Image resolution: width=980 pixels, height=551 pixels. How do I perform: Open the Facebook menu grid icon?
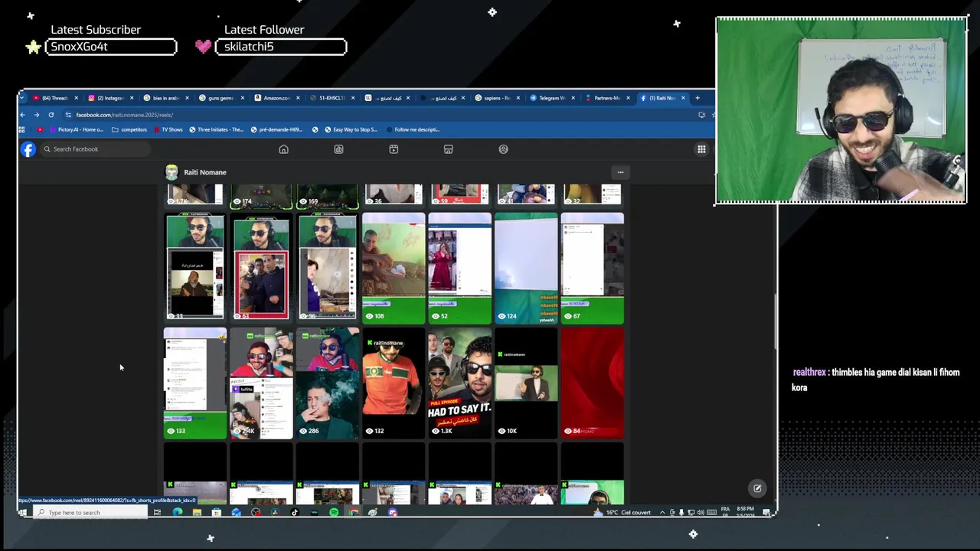point(701,149)
